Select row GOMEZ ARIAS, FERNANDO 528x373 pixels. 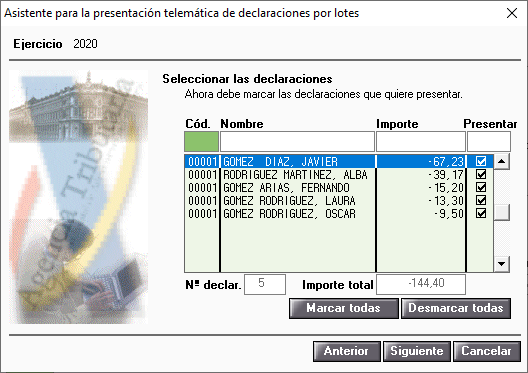(338, 188)
